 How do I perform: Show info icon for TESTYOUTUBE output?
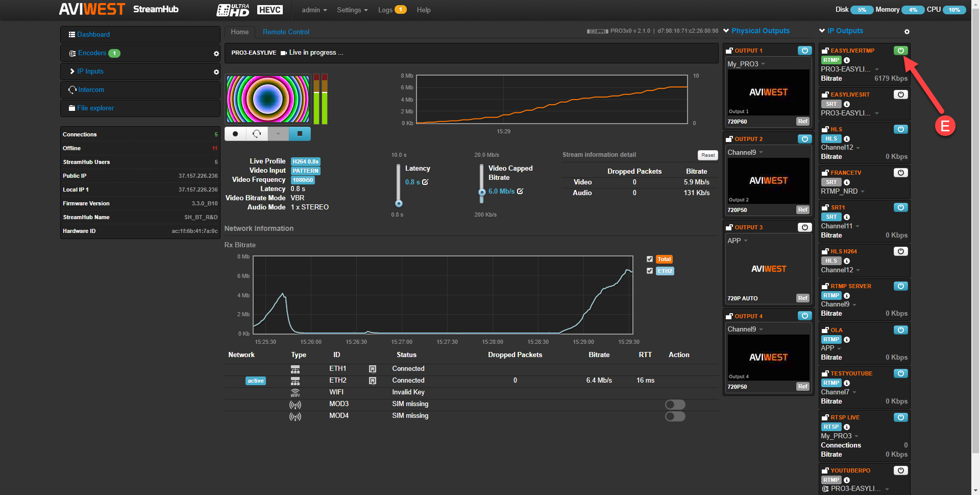click(x=847, y=383)
